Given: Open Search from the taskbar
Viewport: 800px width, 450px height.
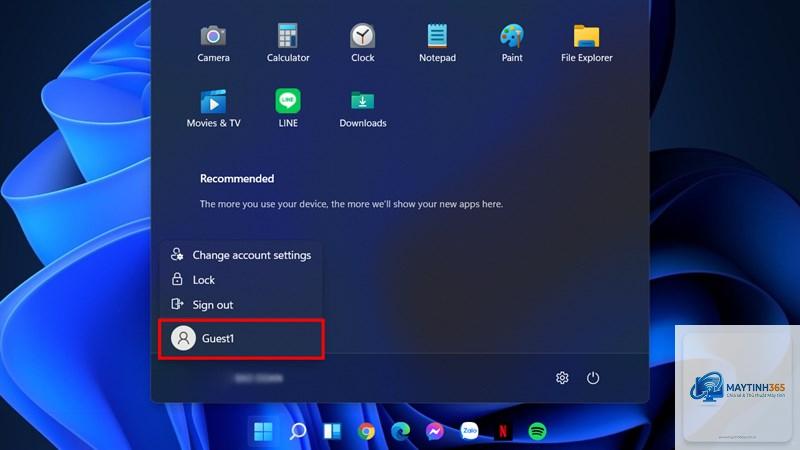Looking at the screenshot, I should [298, 431].
